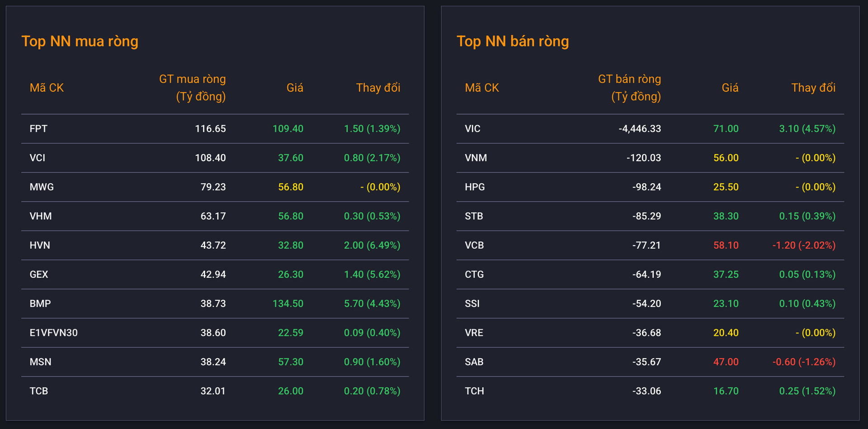
Task: Click MSN change 0.90 (1.60%)
Action: (372, 362)
